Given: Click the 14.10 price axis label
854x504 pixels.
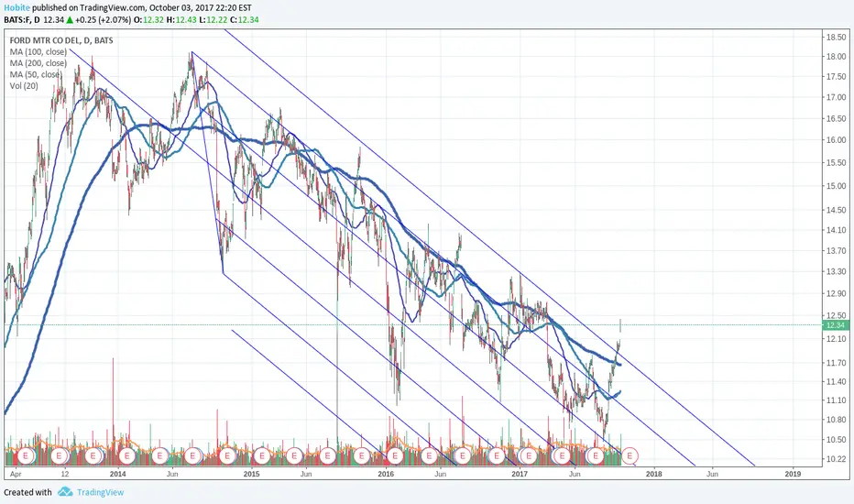Looking at the screenshot, I should coord(836,230).
